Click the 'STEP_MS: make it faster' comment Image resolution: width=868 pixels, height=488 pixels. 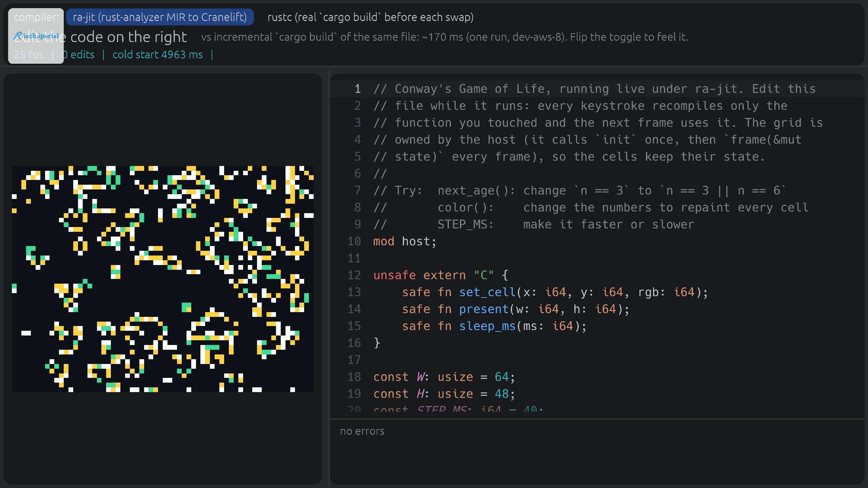coord(534,224)
